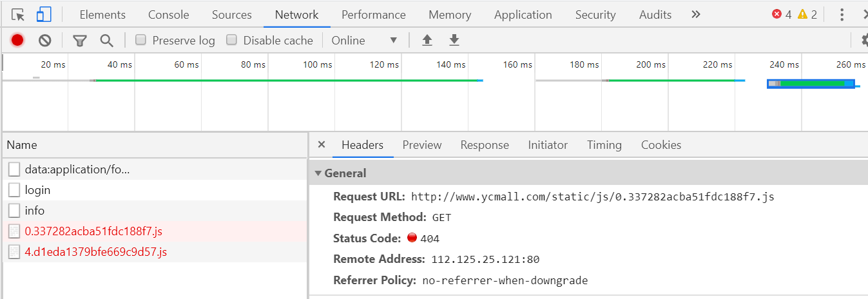Viewport: 868px width, 299px height.
Task: Stop recording network log red button
Action: 17,41
